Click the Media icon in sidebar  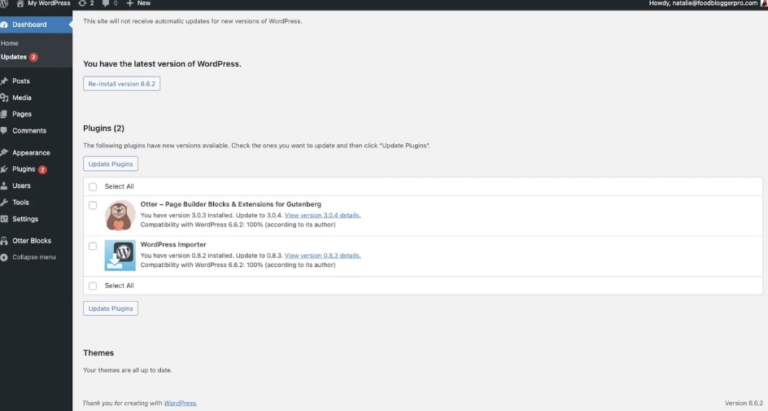coord(5,98)
